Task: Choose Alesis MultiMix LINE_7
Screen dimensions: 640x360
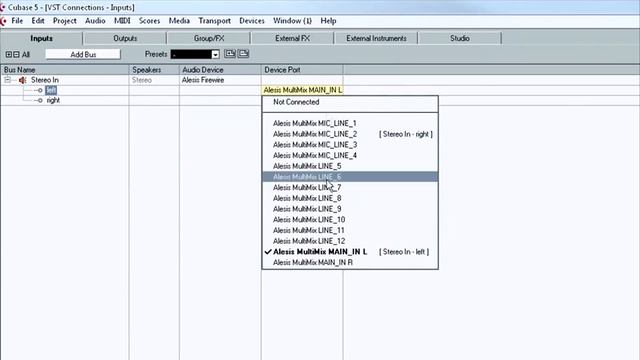Action: coord(350,187)
